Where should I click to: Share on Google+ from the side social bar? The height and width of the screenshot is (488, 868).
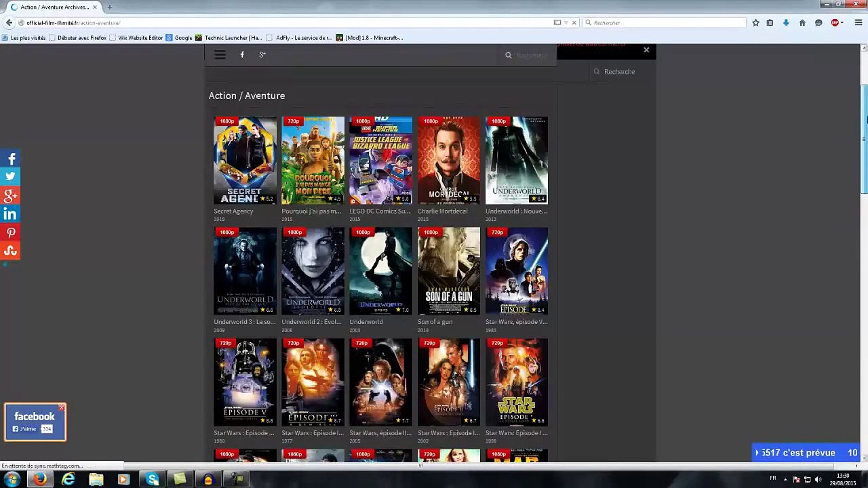tap(10, 196)
